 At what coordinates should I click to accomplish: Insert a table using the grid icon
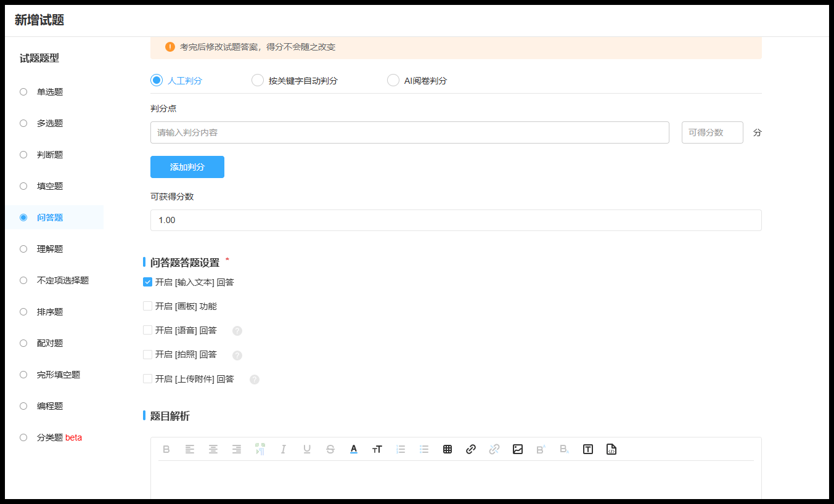pos(448,449)
